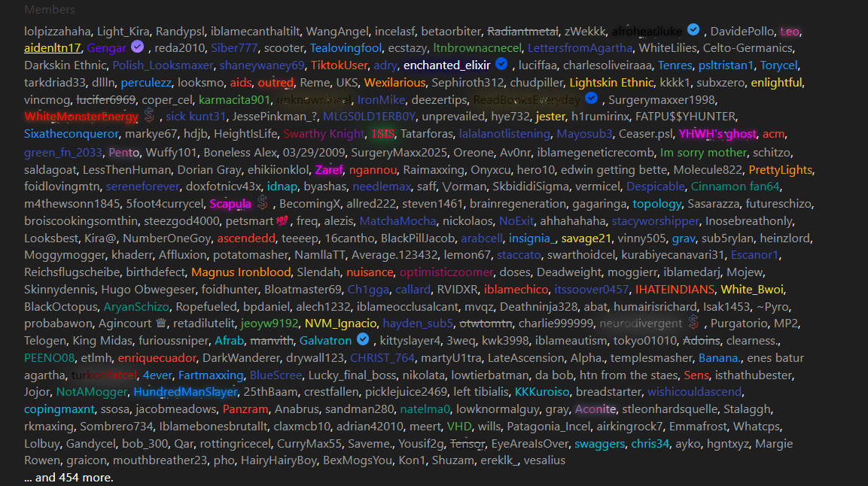Screen dimensions: 868x486
Task: Click the verified badge next to afroheadluke
Action: click(x=693, y=30)
